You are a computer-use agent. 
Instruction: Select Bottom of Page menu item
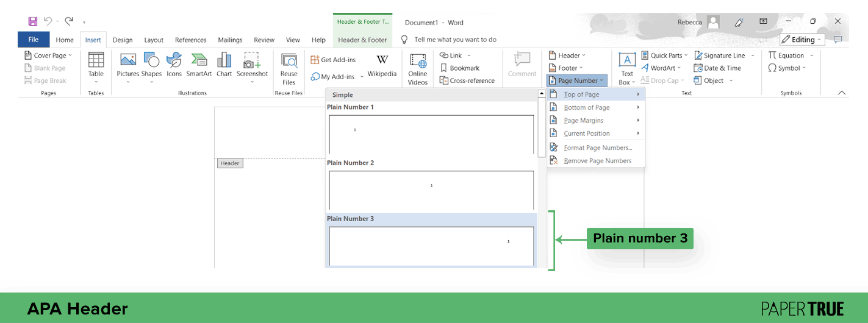[595, 107]
